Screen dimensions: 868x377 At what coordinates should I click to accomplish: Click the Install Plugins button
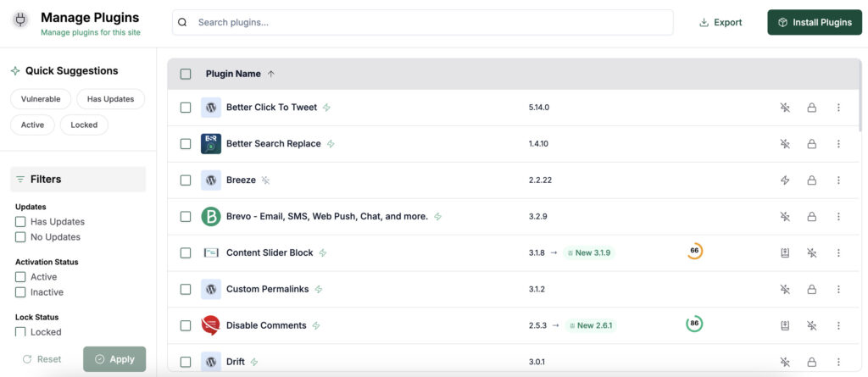click(815, 22)
